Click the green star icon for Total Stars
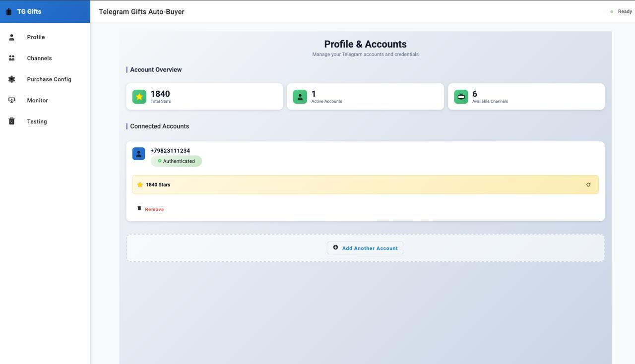This screenshot has height=364, width=635. 139,97
